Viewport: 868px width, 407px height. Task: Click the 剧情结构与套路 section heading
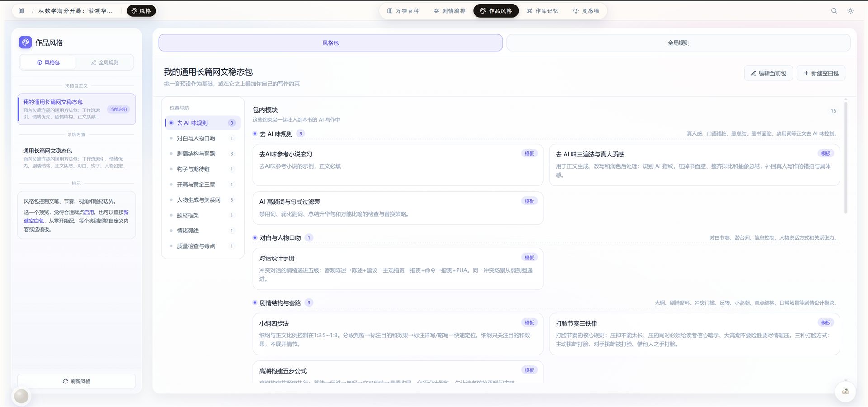point(280,303)
